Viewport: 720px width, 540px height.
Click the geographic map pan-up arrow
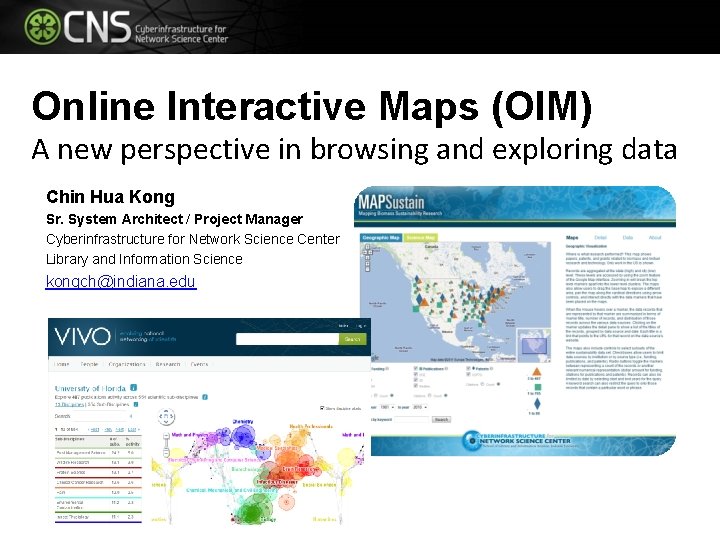coord(367,247)
